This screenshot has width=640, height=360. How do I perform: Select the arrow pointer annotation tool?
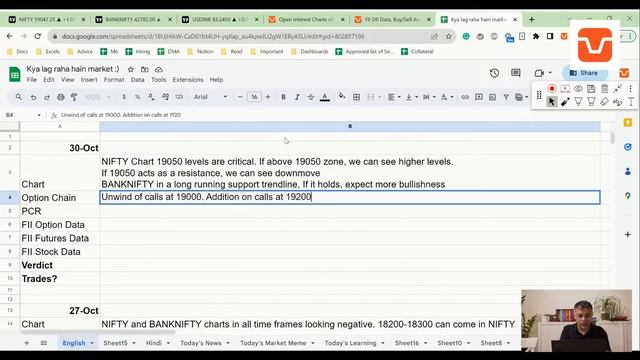point(552,102)
